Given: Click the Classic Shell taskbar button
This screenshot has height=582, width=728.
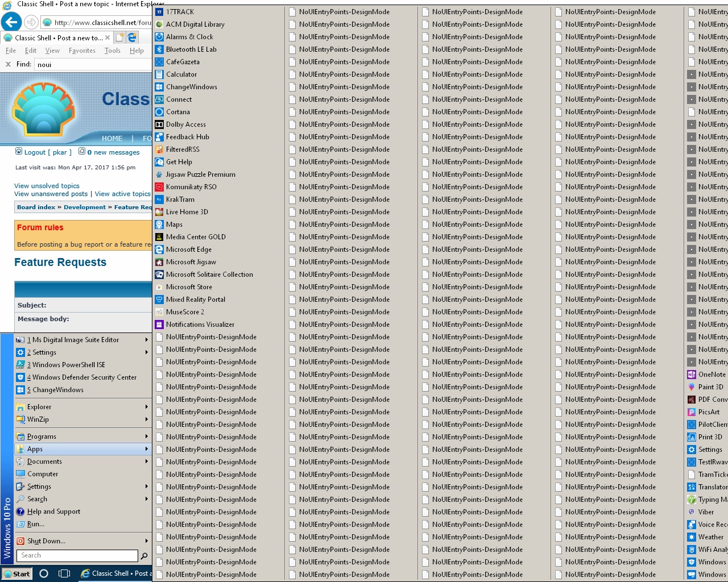Looking at the screenshot, I should point(115,573).
